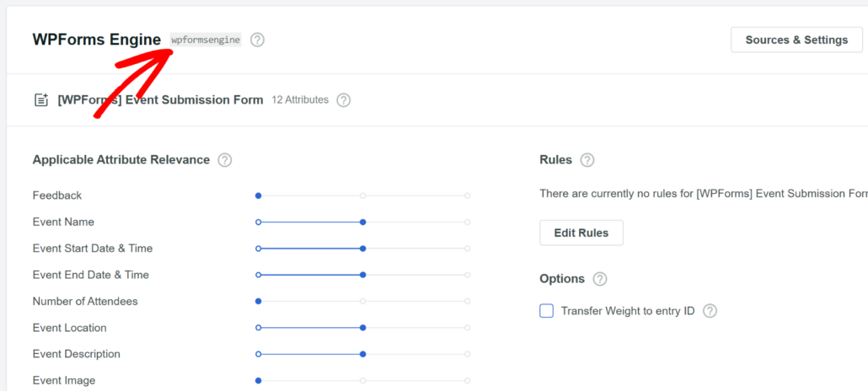The width and height of the screenshot is (868, 391).
Task: Open help for Applicable Attribute Relevance
Action: coord(224,160)
